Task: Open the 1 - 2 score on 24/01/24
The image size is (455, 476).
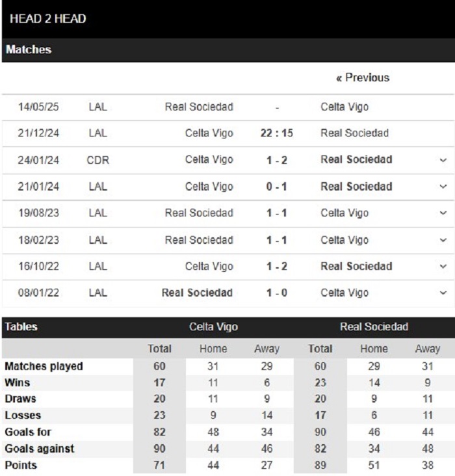Action: (276, 160)
